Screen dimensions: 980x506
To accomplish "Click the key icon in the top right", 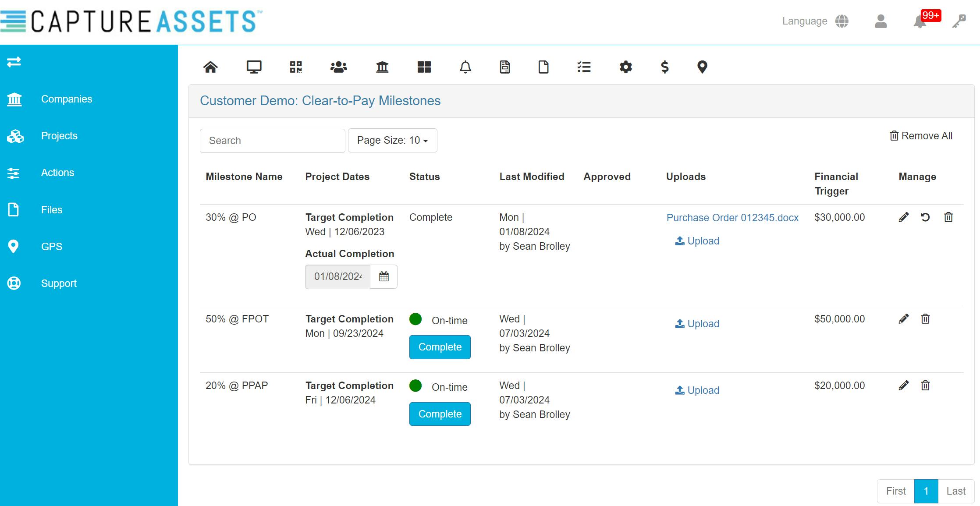I will pyautogui.click(x=960, y=22).
